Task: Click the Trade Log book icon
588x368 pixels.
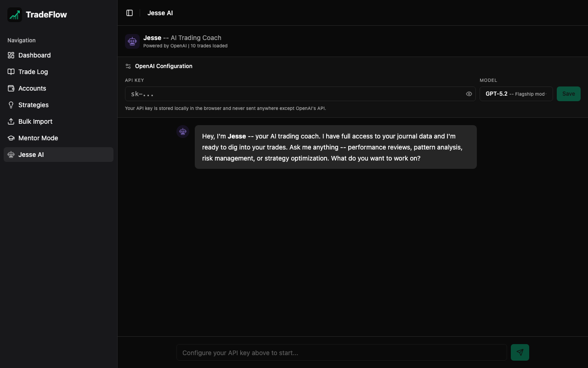Action: [11, 72]
